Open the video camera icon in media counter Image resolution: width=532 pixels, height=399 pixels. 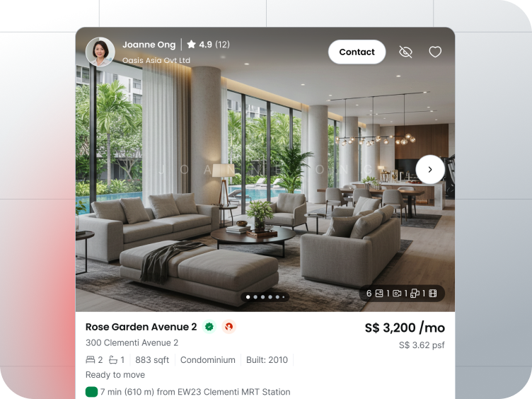coord(397,293)
